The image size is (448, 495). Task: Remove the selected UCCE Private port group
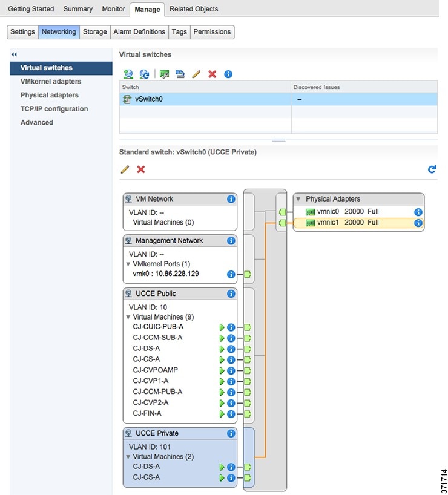[141, 169]
